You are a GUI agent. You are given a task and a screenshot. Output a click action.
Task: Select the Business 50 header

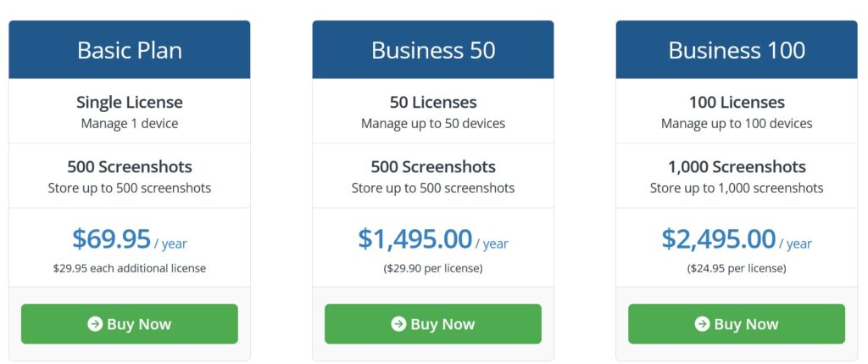click(433, 50)
